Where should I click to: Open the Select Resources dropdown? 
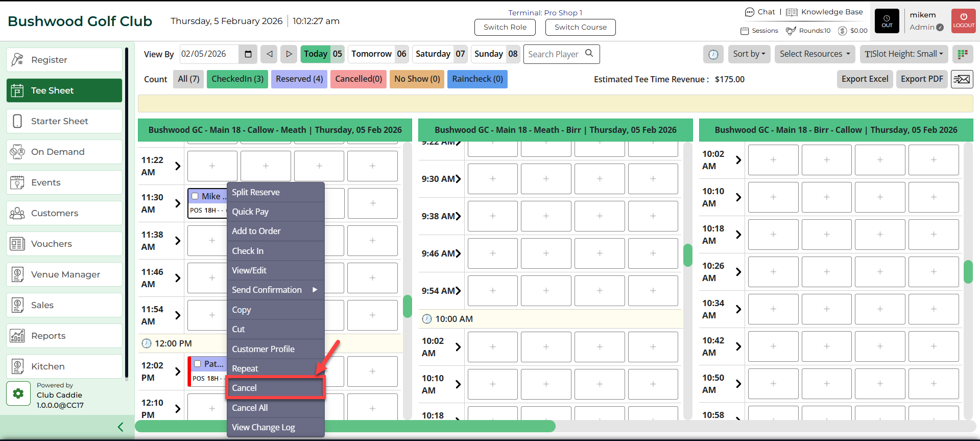click(x=815, y=54)
